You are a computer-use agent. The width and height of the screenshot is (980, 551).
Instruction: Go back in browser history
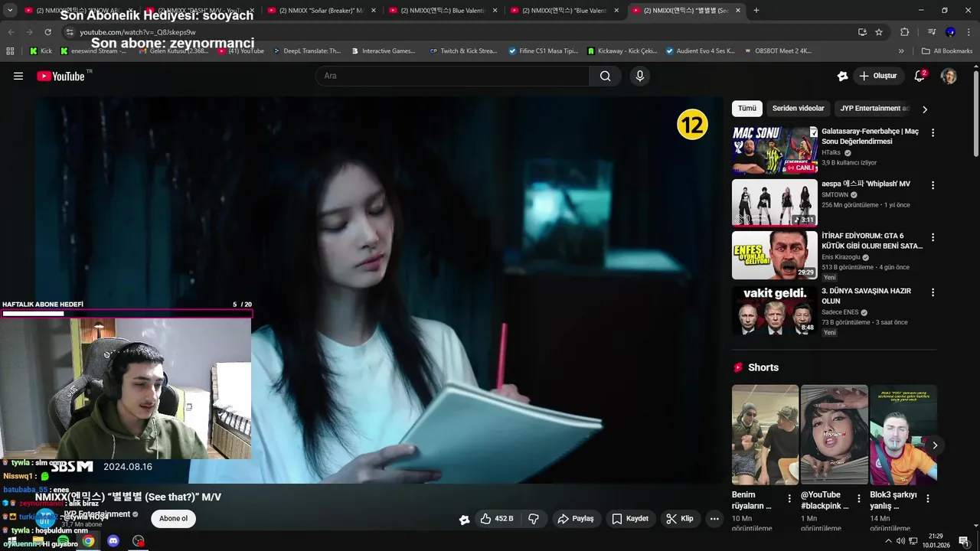(11, 32)
